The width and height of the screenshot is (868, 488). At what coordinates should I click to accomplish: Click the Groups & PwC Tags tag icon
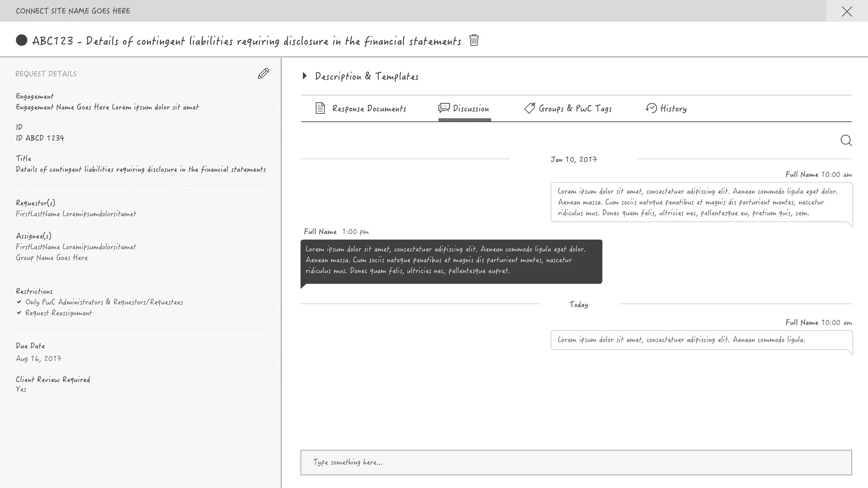tap(529, 108)
